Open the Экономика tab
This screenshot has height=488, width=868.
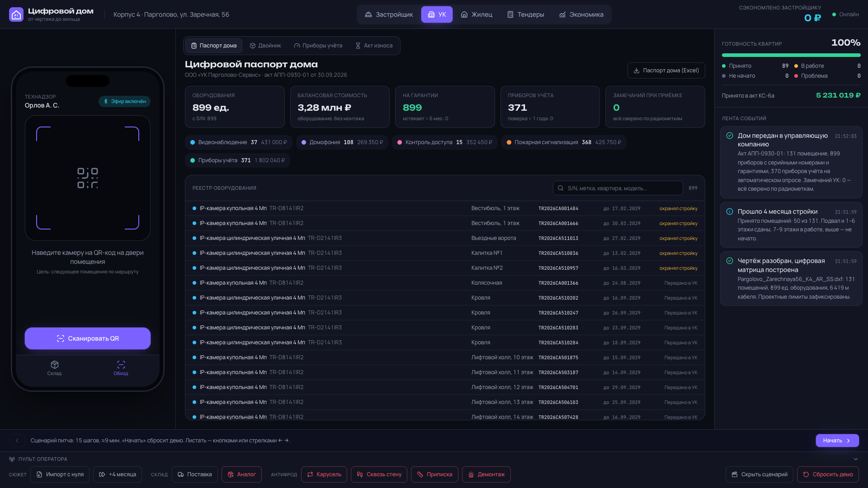581,14
